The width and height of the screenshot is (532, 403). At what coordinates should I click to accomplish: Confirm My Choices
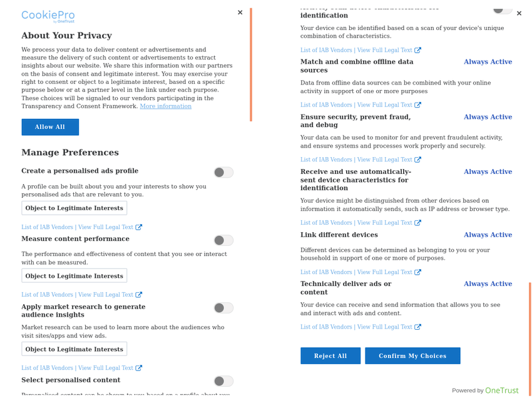coord(412,356)
